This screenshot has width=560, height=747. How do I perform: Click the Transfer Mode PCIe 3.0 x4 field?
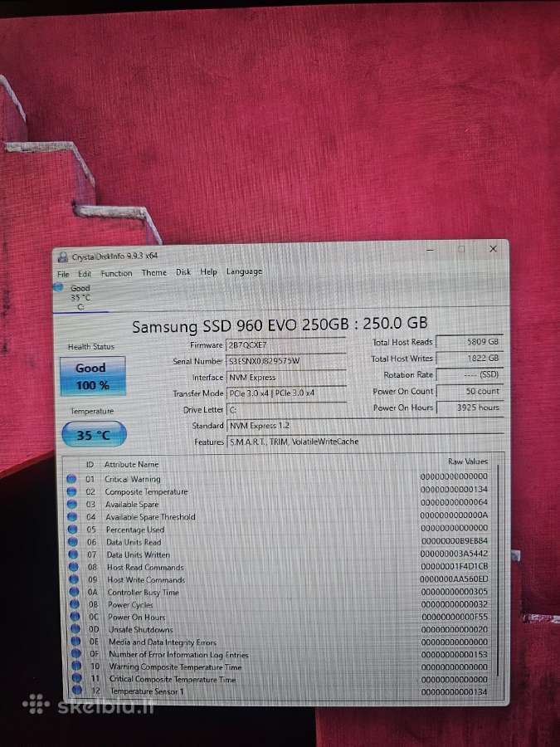click(285, 393)
